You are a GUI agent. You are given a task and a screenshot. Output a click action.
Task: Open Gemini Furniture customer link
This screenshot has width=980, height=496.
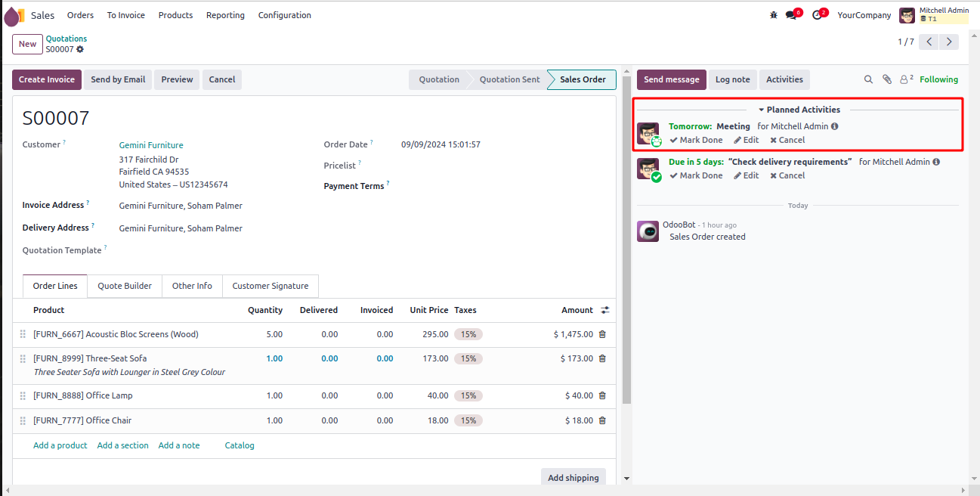pyautogui.click(x=151, y=145)
